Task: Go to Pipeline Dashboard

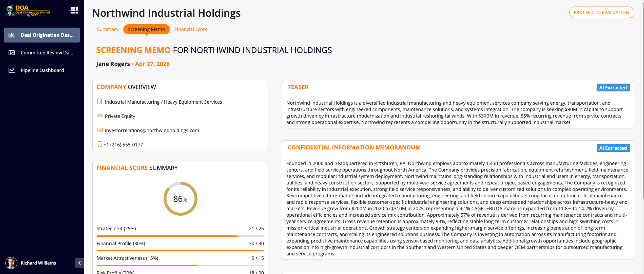Action: tap(42, 70)
